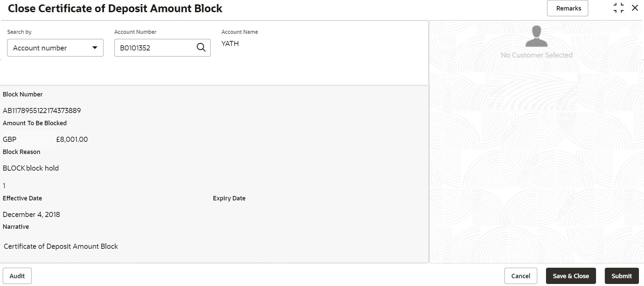Click the GBP currency value

[x=9, y=139]
